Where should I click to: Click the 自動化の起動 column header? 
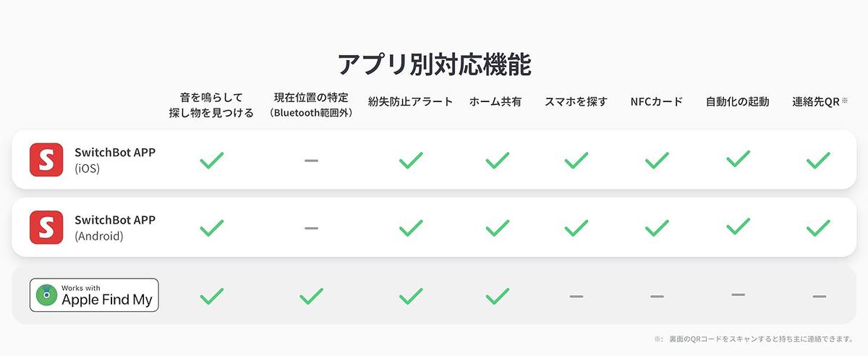click(x=737, y=102)
